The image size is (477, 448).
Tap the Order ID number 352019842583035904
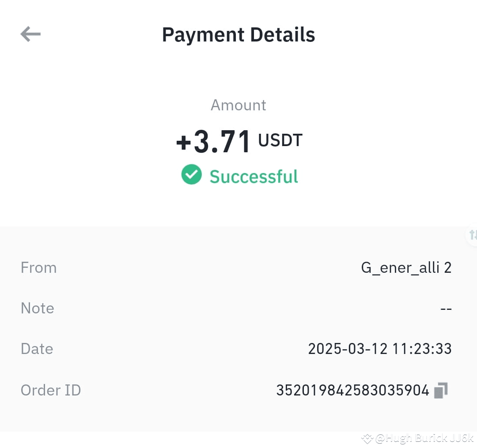coord(352,390)
